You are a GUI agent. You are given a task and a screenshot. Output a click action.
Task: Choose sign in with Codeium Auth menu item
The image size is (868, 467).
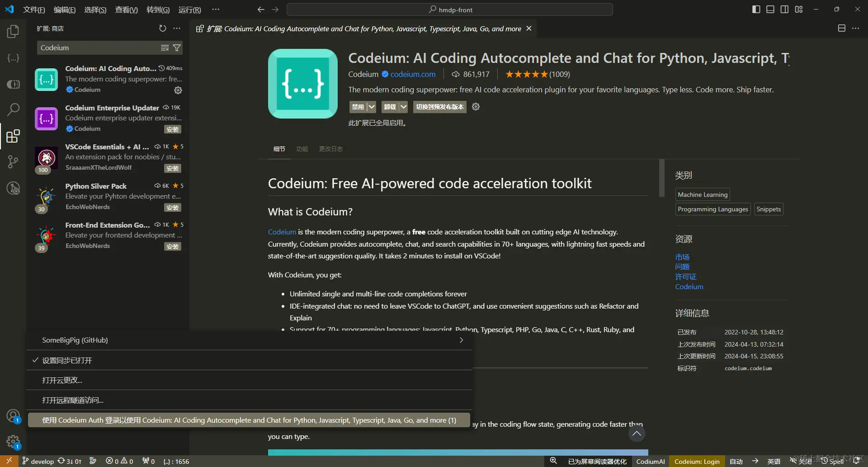250,420
